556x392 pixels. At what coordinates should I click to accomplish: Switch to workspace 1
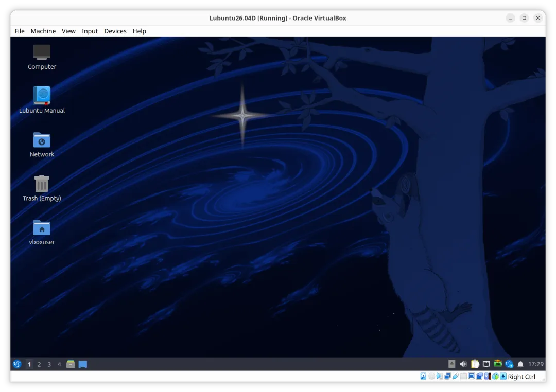29,364
